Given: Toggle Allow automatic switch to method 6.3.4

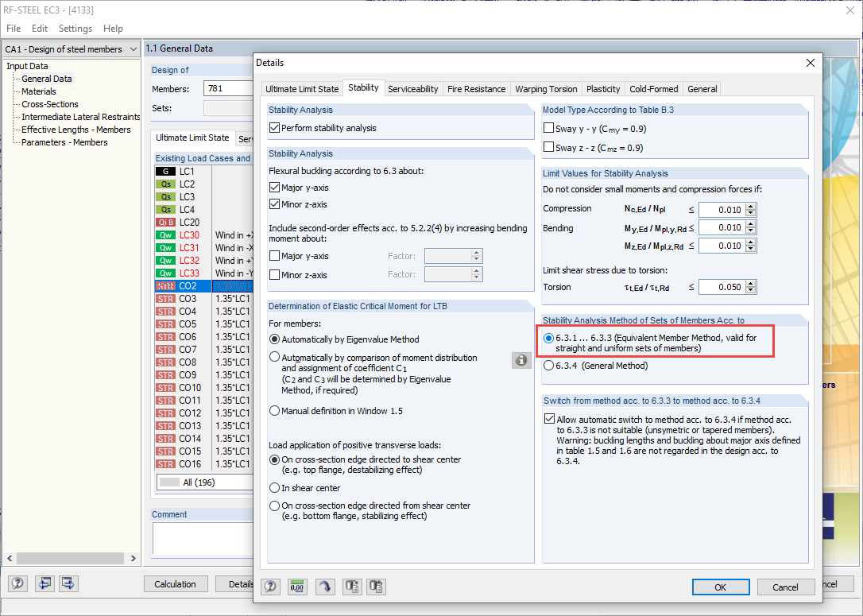Looking at the screenshot, I should [549, 419].
